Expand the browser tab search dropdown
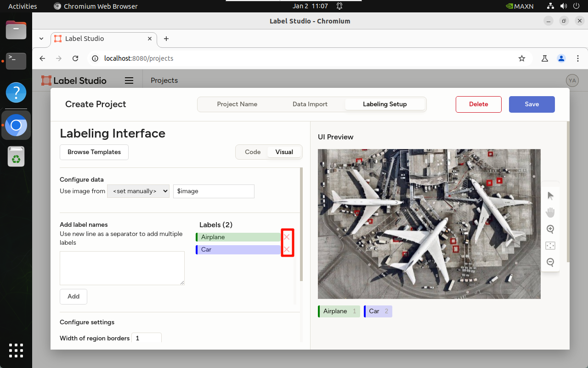The height and width of the screenshot is (368, 588). click(41, 39)
